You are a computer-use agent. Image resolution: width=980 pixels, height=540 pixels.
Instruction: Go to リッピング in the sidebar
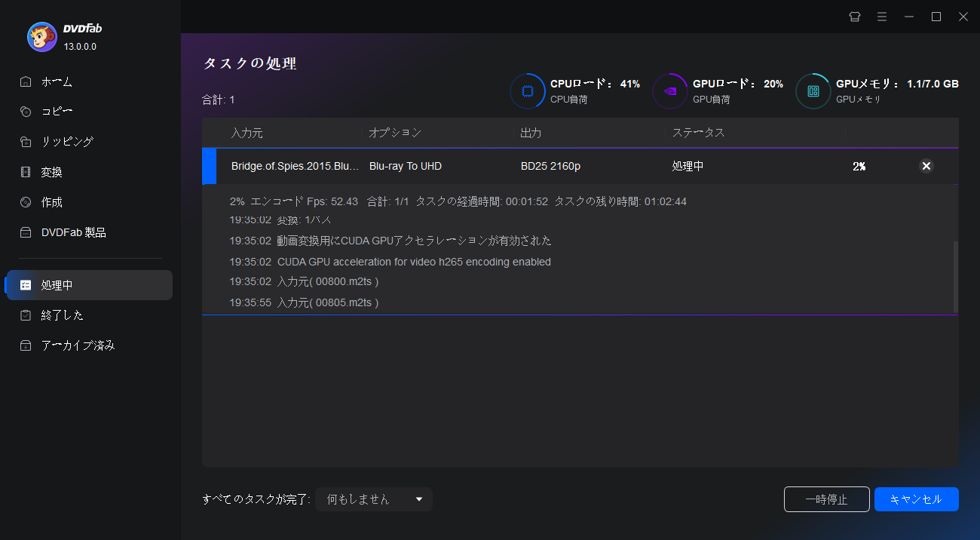click(x=67, y=142)
